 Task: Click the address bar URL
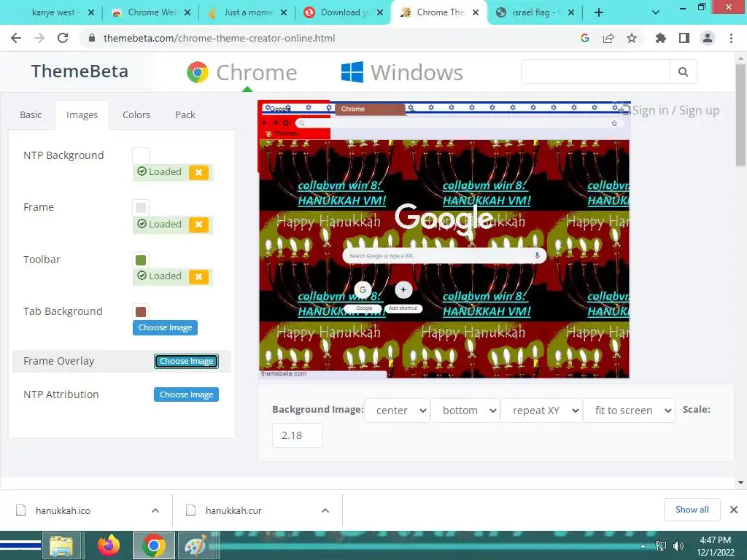(x=219, y=38)
